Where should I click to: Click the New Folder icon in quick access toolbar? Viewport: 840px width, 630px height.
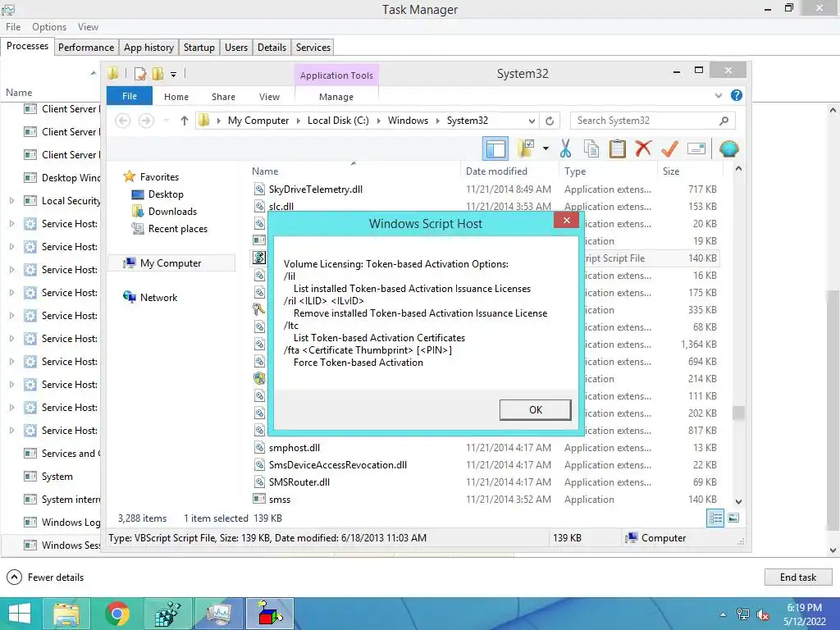[157, 73]
